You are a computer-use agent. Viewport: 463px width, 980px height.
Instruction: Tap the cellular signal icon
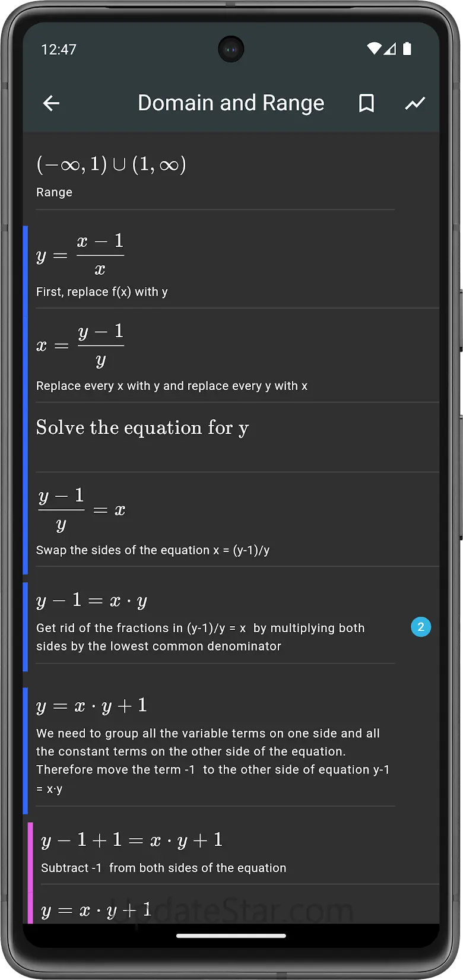pyautogui.click(x=390, y=49)
